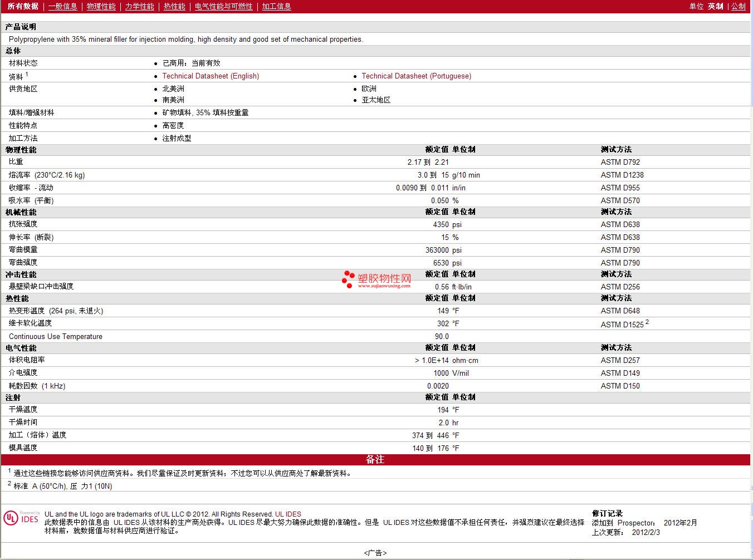Select the 模具温度 value 140 到 176

click(x=431, y=448)
